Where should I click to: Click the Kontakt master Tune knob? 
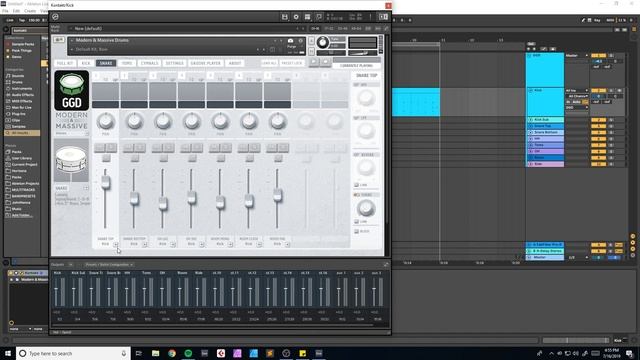pos(322,42)
